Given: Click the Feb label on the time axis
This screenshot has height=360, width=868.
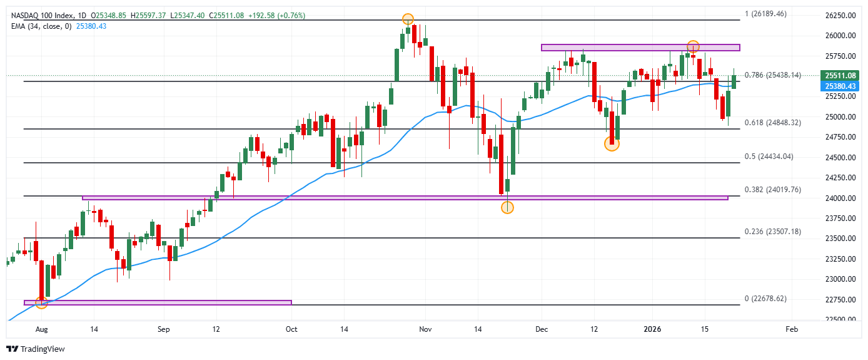Looking at the screenshot, I should coord(791,329).
